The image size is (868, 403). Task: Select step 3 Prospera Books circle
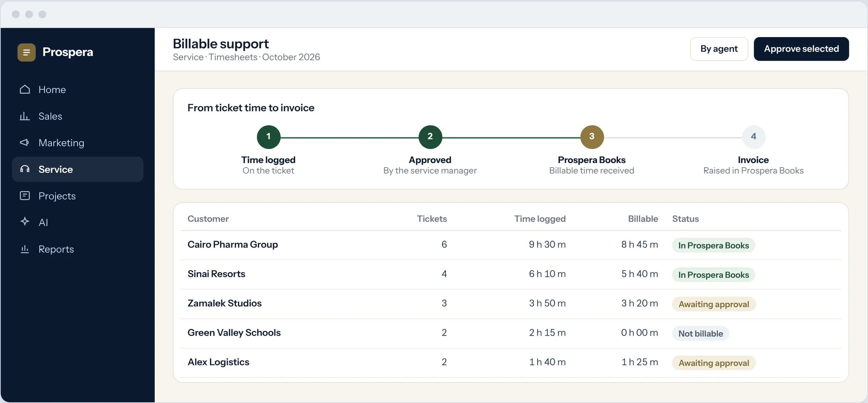tap(592, 137)
